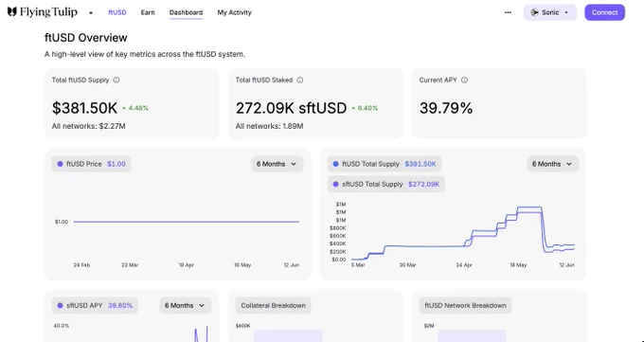Change Total Supply chart 6 Months range
644x342 pixels.
pyautogui.click(x=552, y=164)
